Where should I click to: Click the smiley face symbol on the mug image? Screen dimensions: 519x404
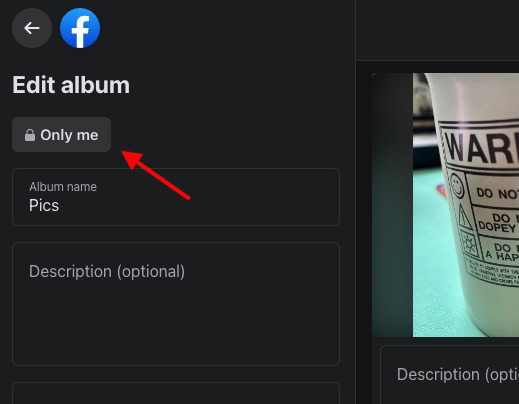tap(457, 186)
